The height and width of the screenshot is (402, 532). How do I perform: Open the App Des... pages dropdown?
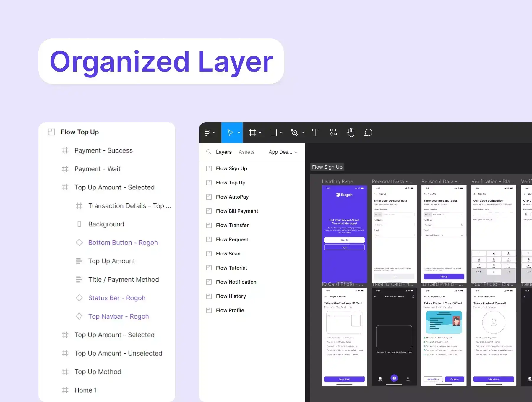click(283, 152)
